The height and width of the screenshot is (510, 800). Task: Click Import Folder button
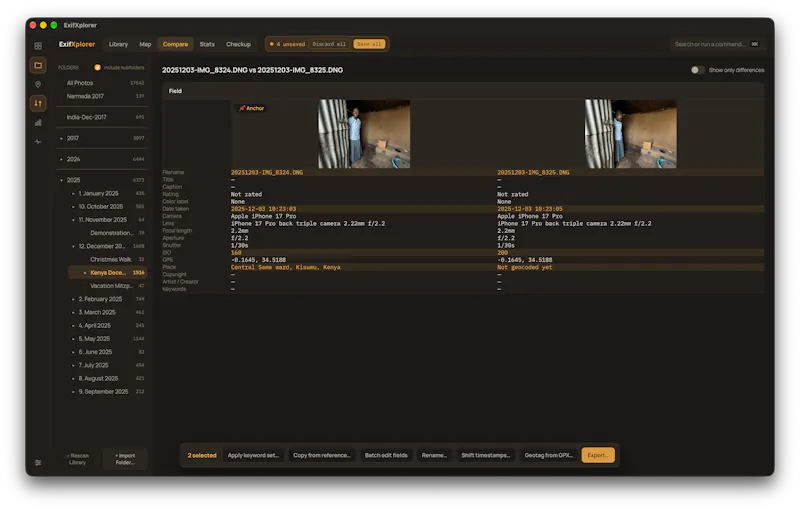coord(125,459)
